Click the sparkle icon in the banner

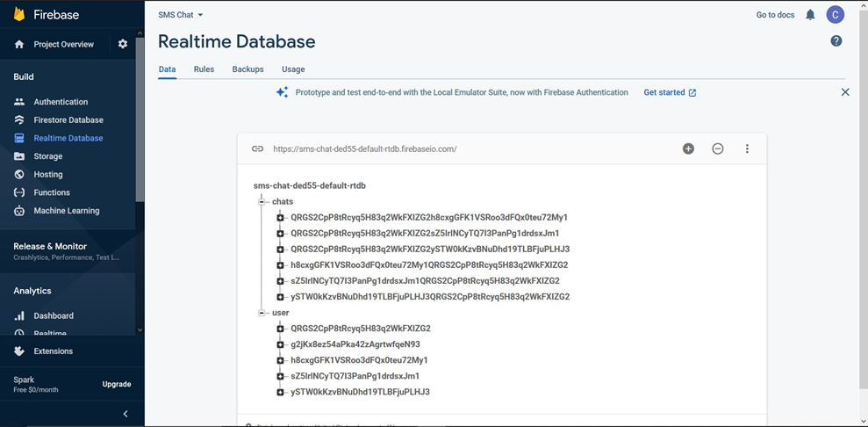(x=283, y=92)
